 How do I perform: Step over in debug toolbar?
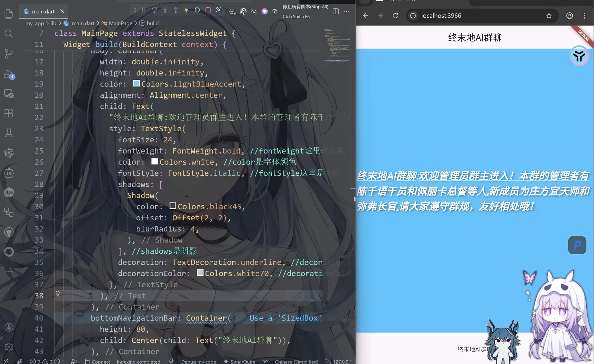pos(154,10)
